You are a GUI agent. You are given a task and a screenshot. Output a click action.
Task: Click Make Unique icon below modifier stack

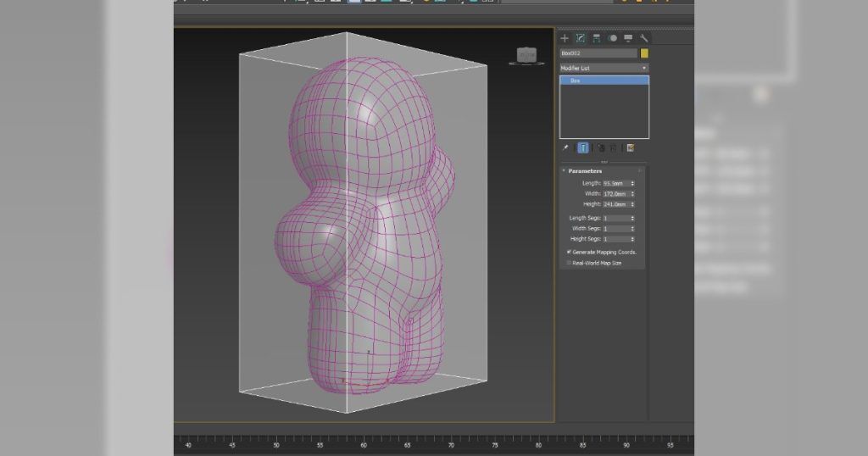pyautogui.click(x=601, y=147)
